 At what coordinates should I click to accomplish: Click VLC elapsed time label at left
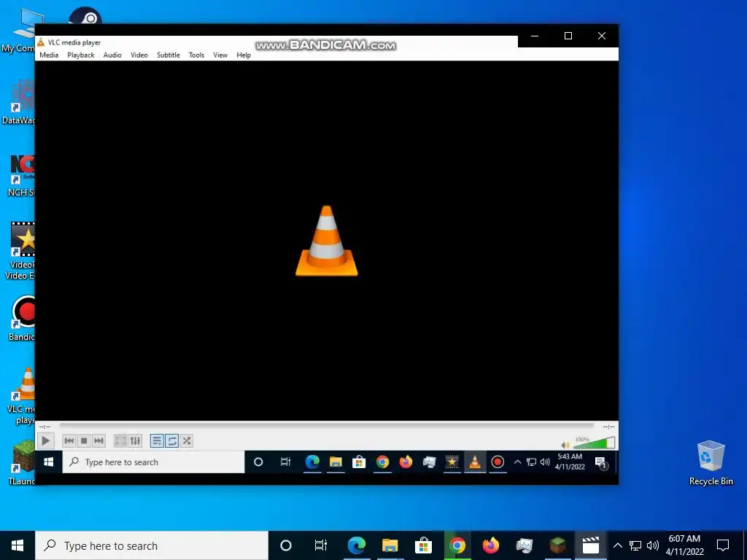44,427
